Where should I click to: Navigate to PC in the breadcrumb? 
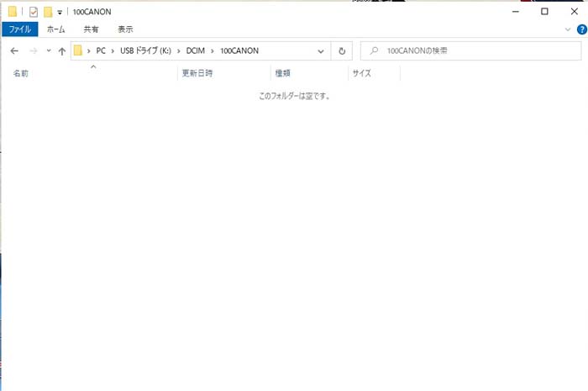[101, 50]
